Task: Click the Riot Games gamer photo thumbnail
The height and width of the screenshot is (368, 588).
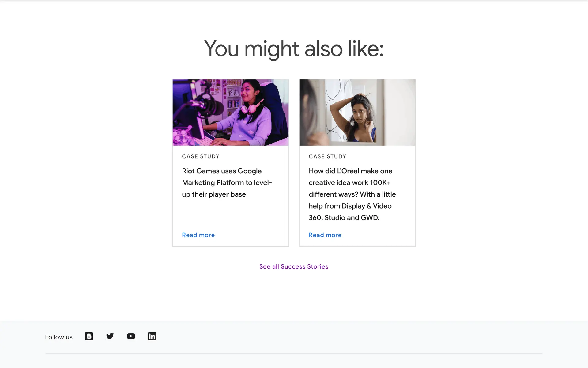Action: pos(230,112)
